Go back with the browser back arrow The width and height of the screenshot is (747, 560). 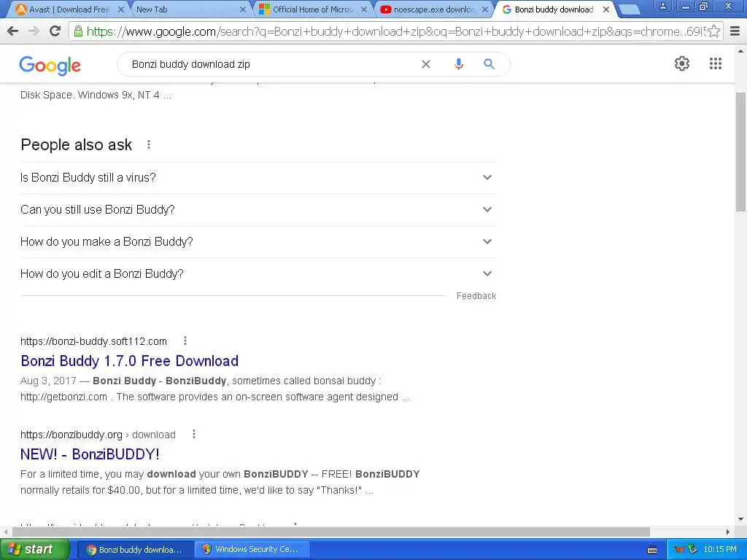pos(13,31)
